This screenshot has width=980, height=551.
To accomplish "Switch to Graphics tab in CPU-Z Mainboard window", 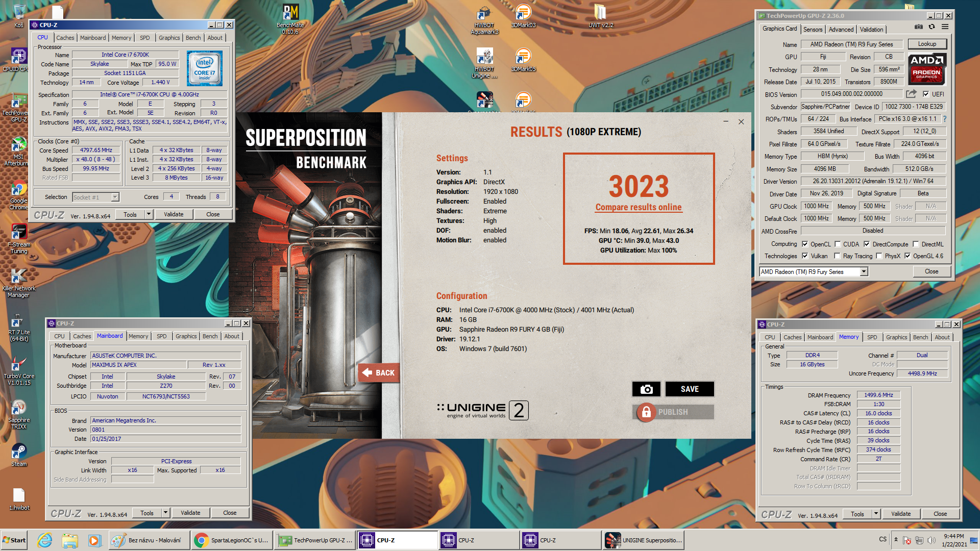I will [186, 336].
